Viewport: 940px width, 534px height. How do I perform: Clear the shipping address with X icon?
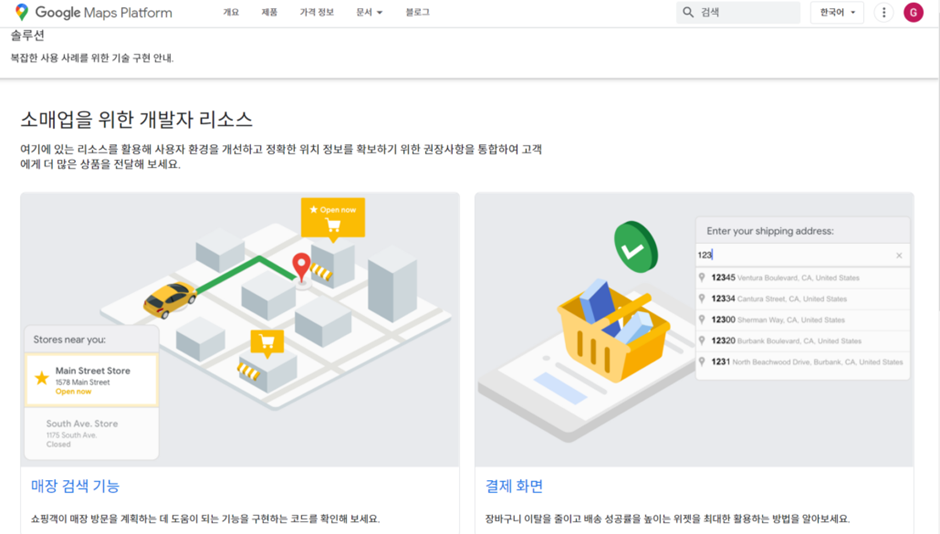pyautogui.click(x=899, y=255)
